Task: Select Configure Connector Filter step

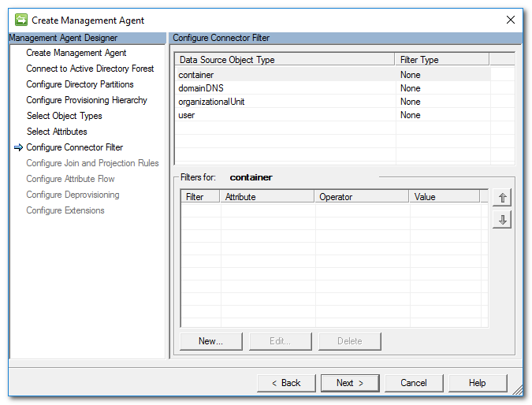Action: (75, 147)
